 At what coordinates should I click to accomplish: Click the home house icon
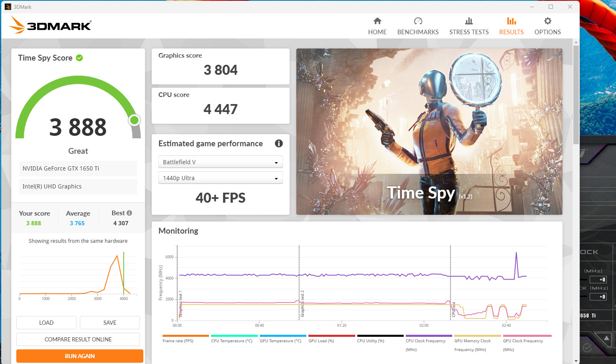[x=377, y=21]
